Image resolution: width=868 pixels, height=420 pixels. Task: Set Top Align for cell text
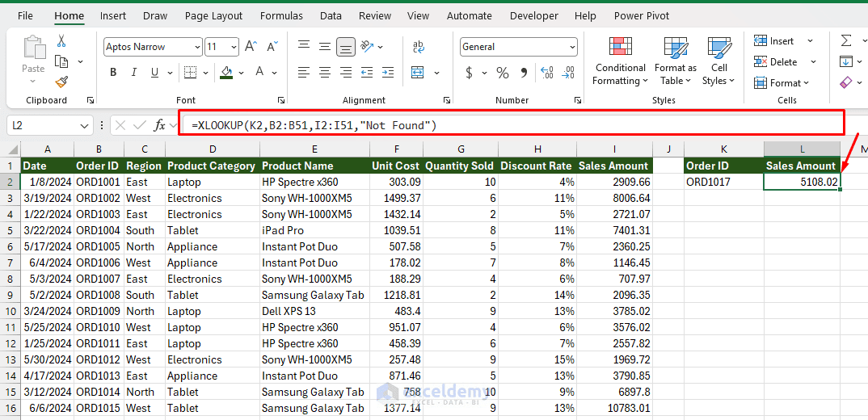coord(304,47)
